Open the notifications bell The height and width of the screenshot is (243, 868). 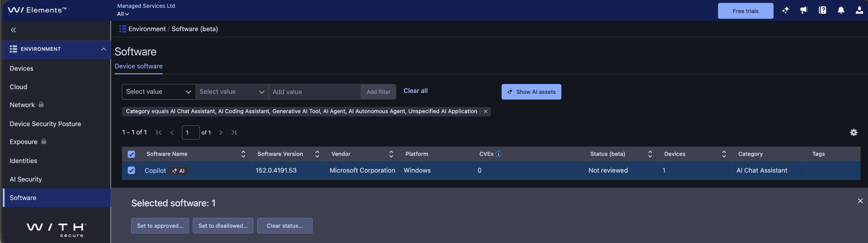click(x=841, y=10)
